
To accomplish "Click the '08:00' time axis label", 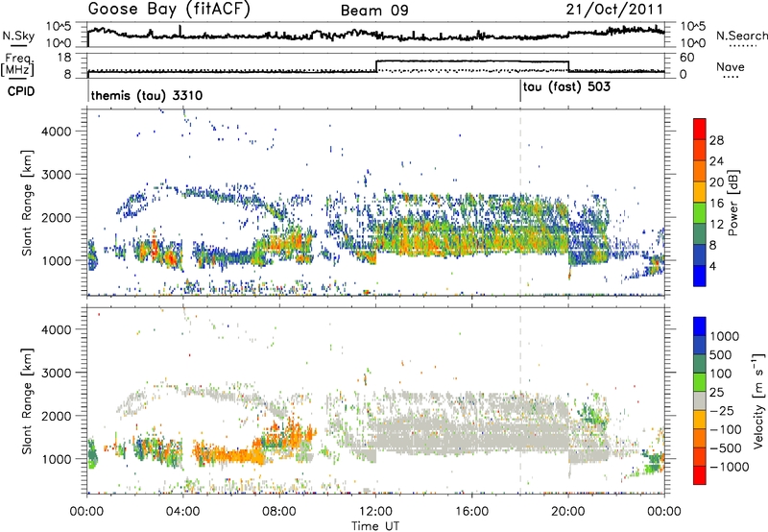I will click(x=279, y=511).
